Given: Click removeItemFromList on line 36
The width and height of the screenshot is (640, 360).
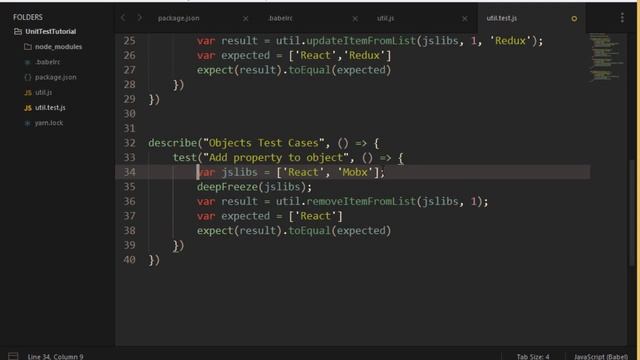Looking at the screenshot, I should [361, 201].
